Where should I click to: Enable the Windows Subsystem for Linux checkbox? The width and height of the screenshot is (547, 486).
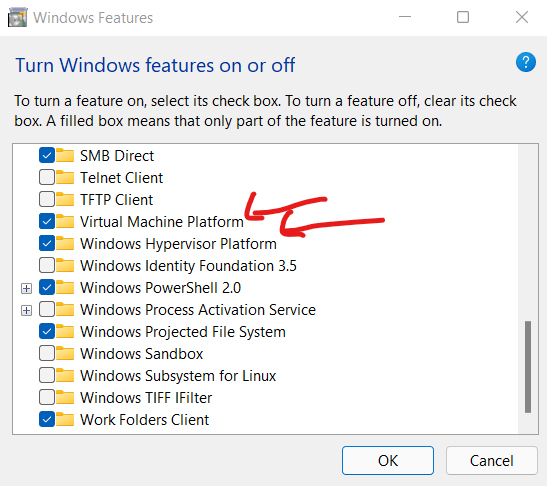47,375
